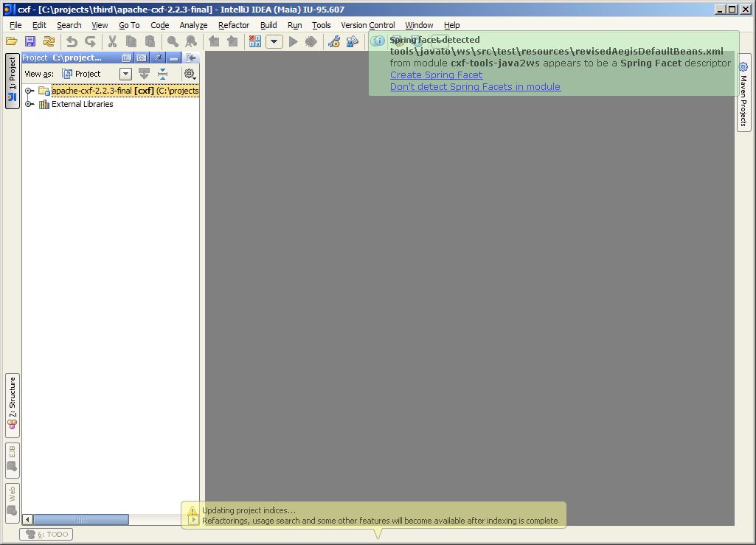
Task: Open the Refactor menu
Action: pos(234,25)
